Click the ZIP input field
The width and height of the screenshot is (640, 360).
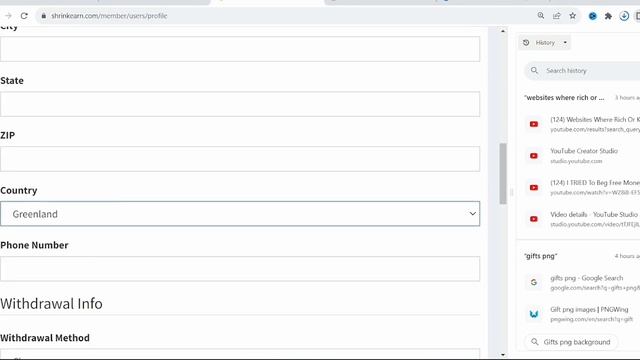click(240, 159)
